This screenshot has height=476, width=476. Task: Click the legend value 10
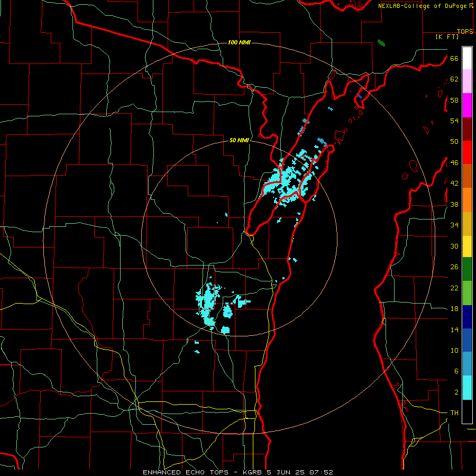[454, 350]
